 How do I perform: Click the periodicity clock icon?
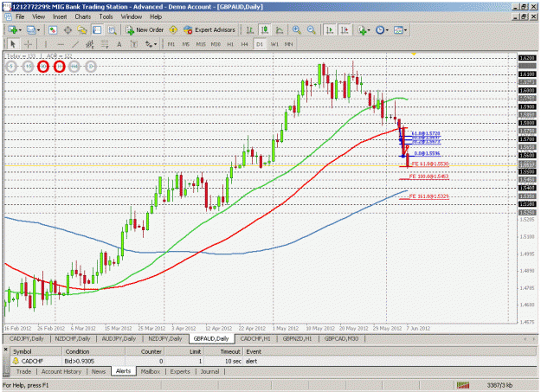pyautogui.click(x=380, y=30)
